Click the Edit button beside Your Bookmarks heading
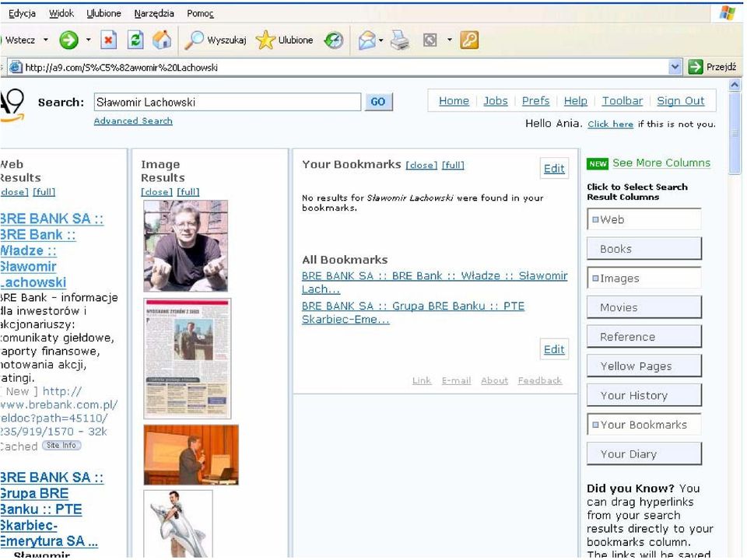This screenshot has height=560, width=747. 554,169
